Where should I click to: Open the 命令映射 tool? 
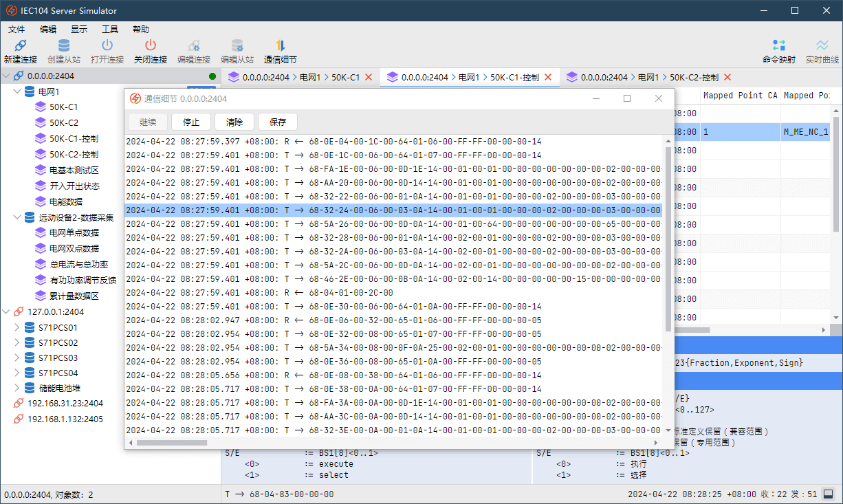[778, 46]
